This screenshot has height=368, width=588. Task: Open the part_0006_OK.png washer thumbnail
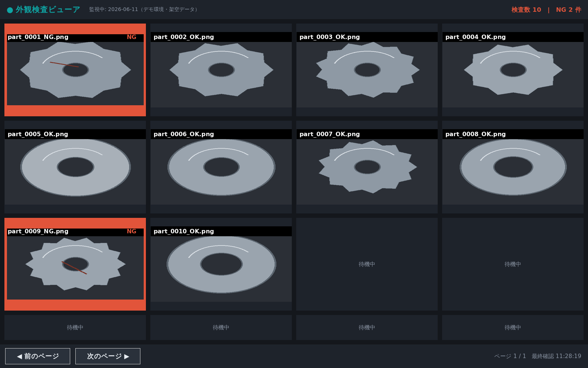221,167
